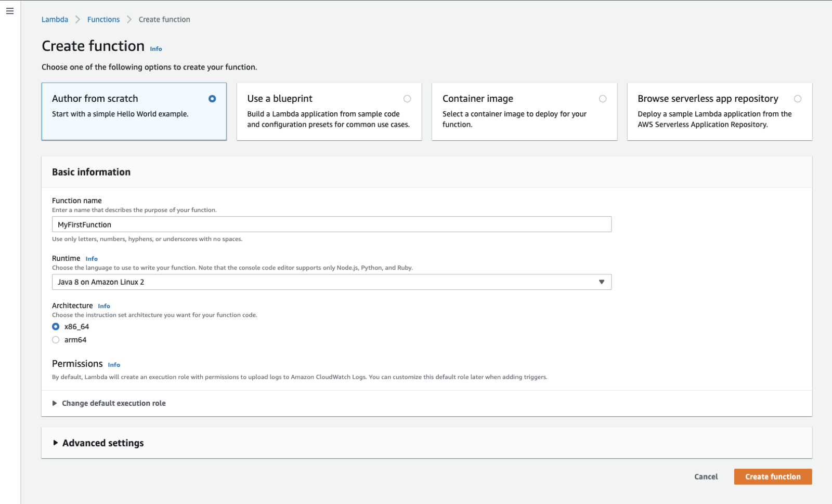Click the Cancel button
Screen dimensions: 832x504
click(706, 476)
